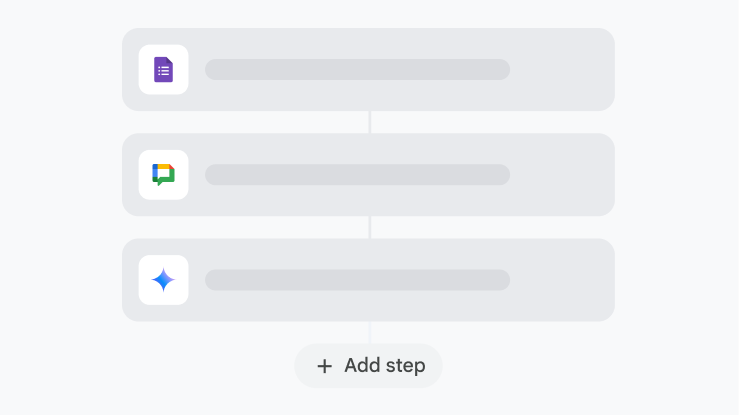Click the Google Forms icon
This screenshot has width=739, height=415.
(x=163, y=70)
